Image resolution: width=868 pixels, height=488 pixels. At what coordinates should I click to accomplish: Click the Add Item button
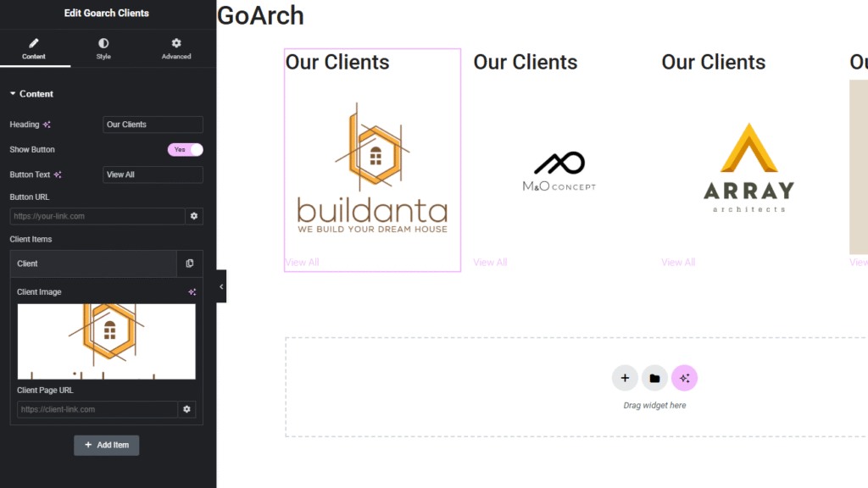[106, 445]
